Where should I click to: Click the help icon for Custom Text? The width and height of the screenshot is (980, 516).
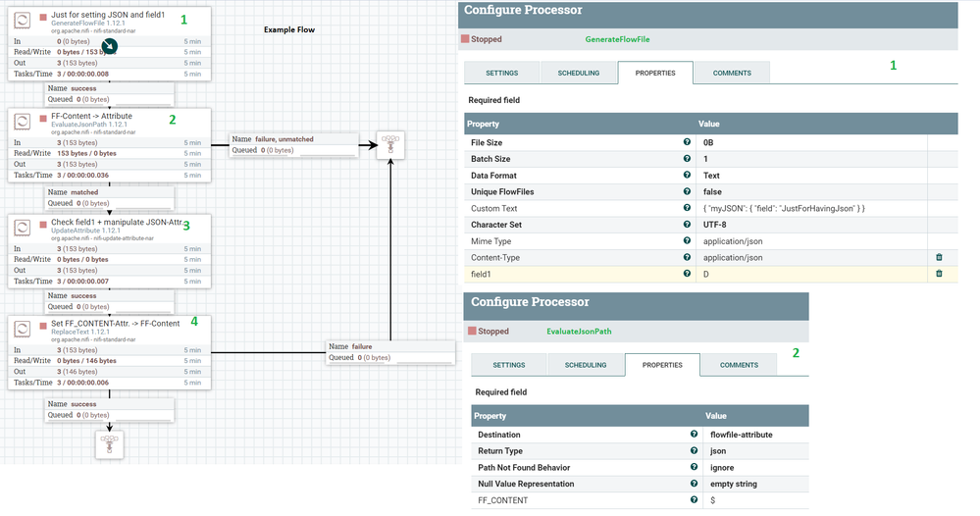(x=687, y=208)
